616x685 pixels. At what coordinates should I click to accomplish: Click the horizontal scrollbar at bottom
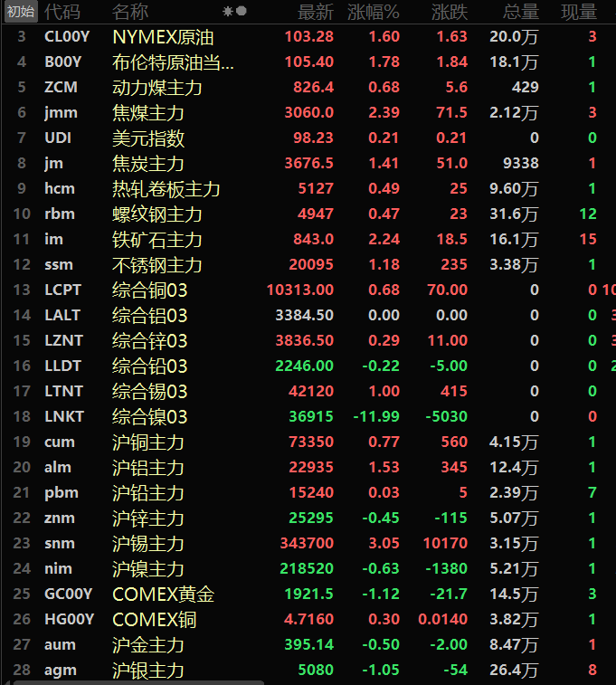136,681
